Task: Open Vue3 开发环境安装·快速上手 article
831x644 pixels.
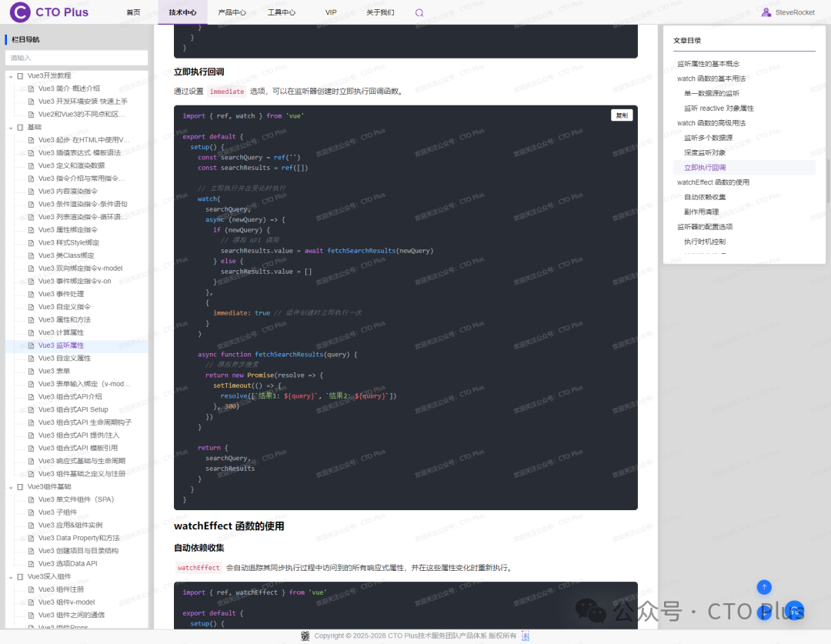Action: tap(82, 102)
